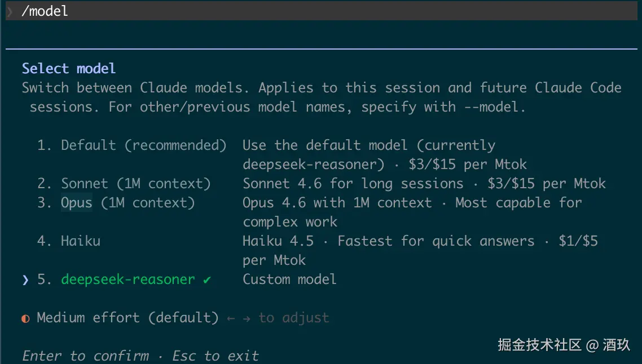Screen dimensions: 642x364
Task: Click the Medium effort (default) label
Action: [x=127, y=318]
